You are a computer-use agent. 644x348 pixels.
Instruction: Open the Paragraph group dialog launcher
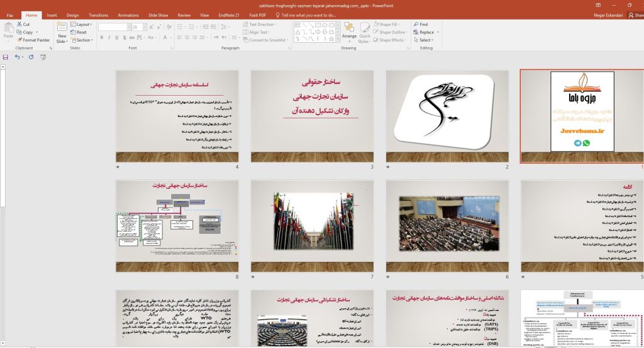point(289,48)
